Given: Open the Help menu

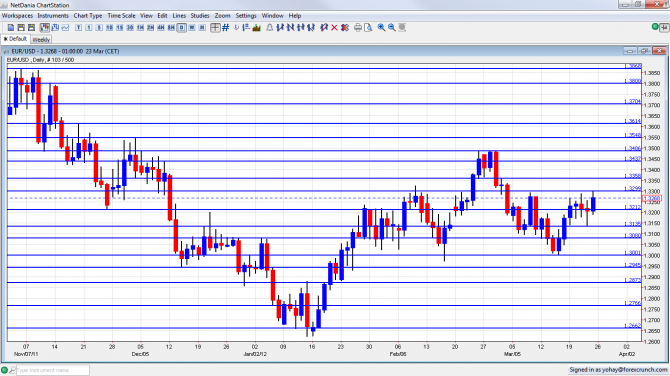Looking at the screenshot, I should pyautogui.click(x=295, y=15).
